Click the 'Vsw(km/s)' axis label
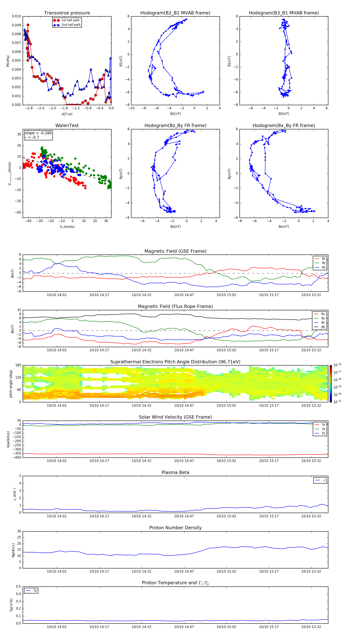The height and width of the screenshot is (644, 351). click(8, 439)
